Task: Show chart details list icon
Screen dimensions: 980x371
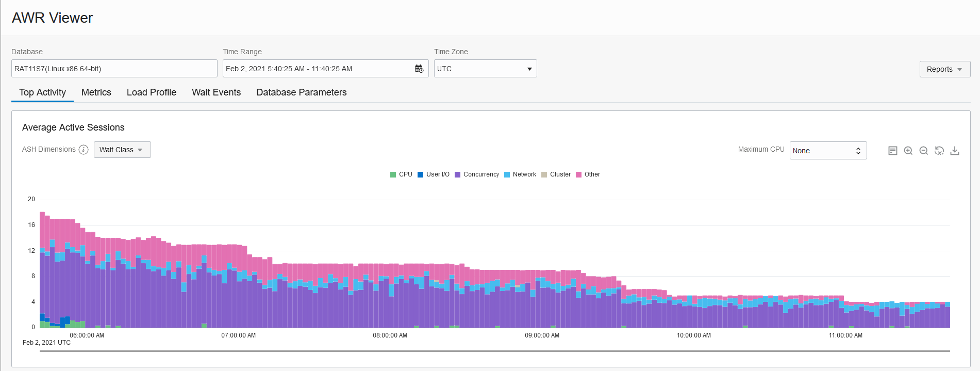Action: point(893,151)
